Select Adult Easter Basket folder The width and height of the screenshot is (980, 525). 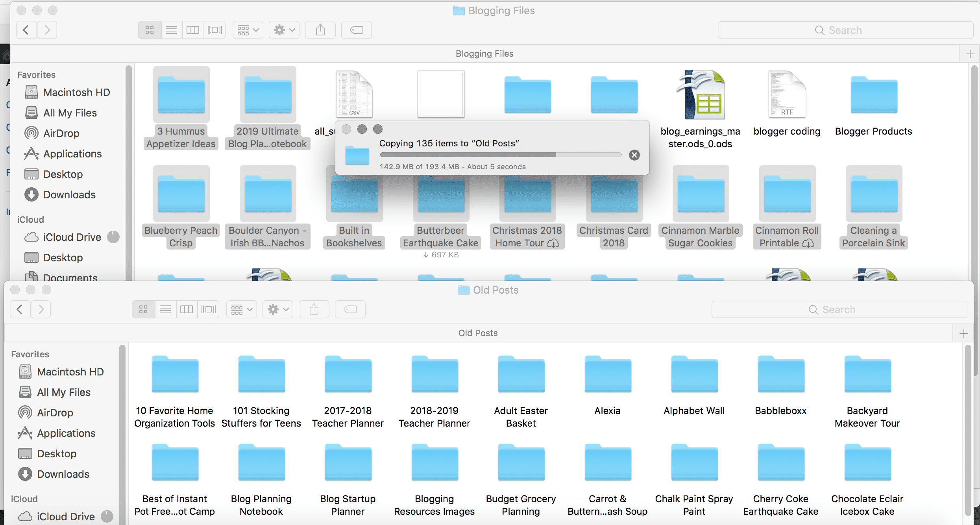click(x=521, y=392)
